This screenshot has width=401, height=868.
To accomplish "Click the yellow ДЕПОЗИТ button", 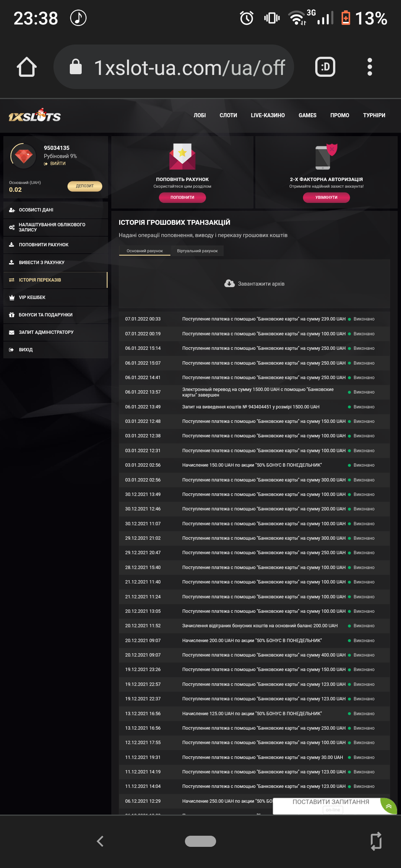I will coord(85,186).
